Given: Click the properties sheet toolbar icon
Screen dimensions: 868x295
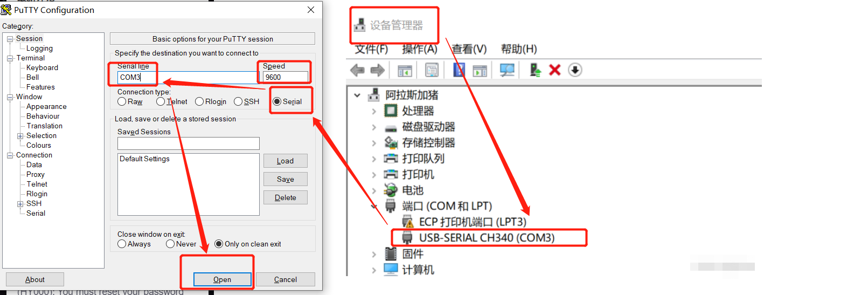Looking at the screenshot, I should tap(432, 70).
